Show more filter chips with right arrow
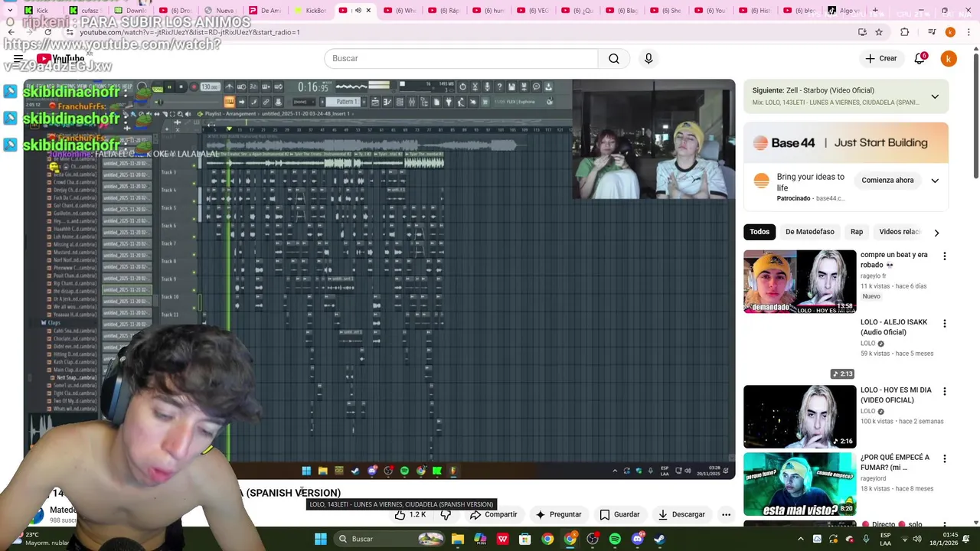Viewport: 980px width, 551px height. click(936, 233)
